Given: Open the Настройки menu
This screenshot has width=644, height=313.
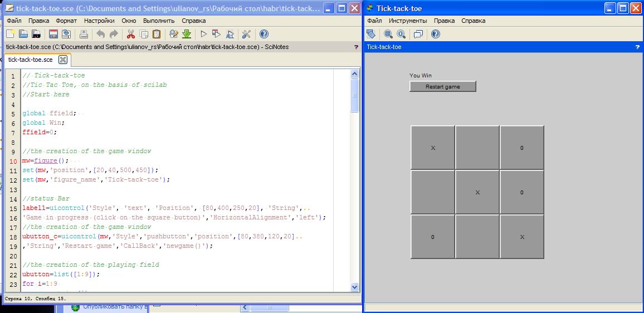Looking at the screenshot, I should [x=99, y=21].
